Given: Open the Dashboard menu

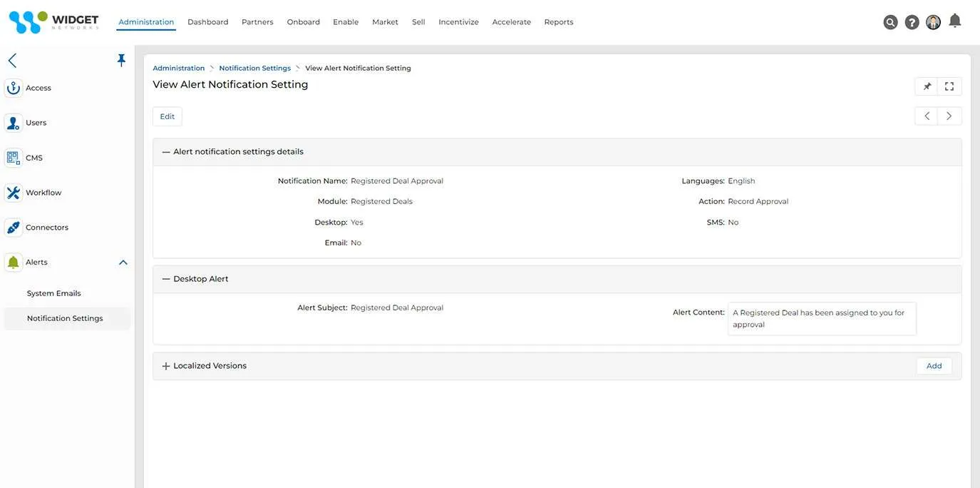Looking at the screenshot, I should pos(208,22).
